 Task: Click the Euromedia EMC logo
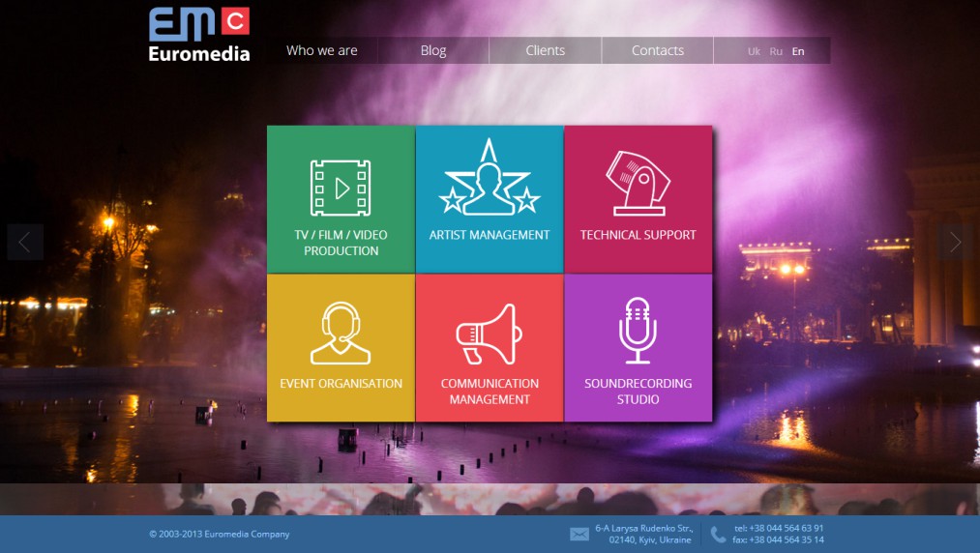pos(199,35)
